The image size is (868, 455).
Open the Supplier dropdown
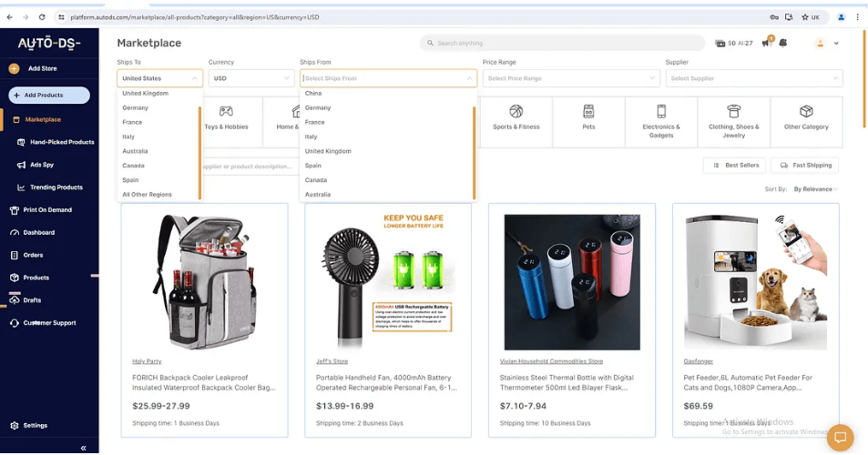coord(754,78)
